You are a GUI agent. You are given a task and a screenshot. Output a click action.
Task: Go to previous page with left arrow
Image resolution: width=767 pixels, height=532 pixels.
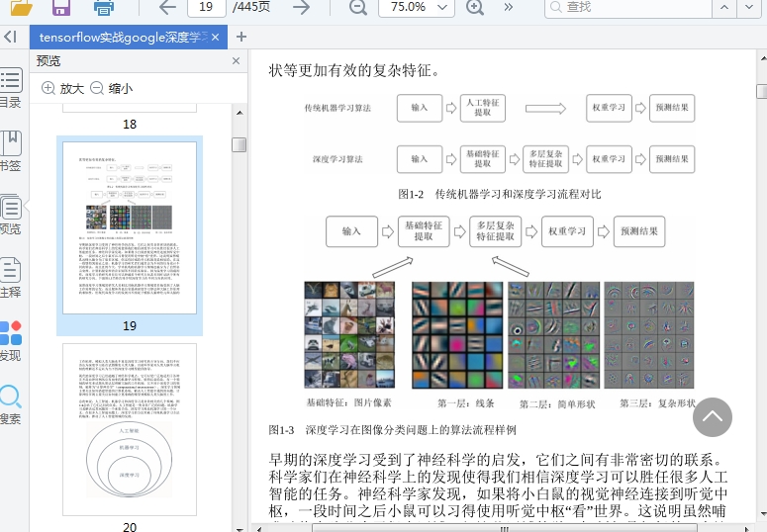[x=167, y=7]
